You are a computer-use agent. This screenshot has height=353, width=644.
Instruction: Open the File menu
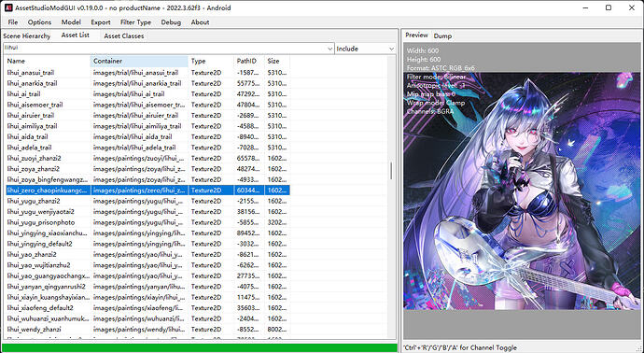coord(13,22)
